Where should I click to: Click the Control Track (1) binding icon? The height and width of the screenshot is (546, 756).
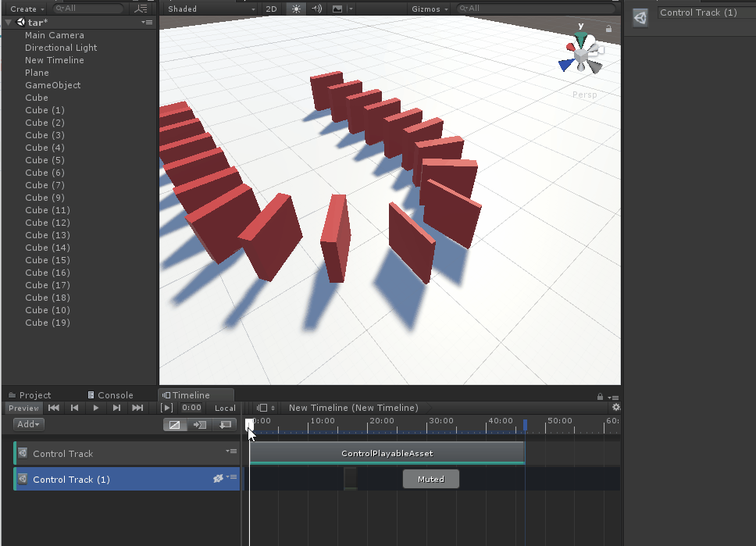[23, 479]
